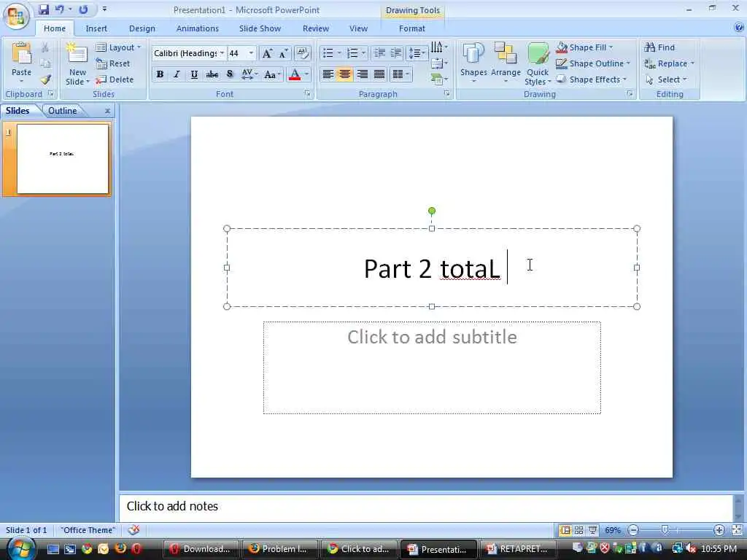The image size is (747, 560).
Task: Toggle Italic formatting
Action: [177, 74]
